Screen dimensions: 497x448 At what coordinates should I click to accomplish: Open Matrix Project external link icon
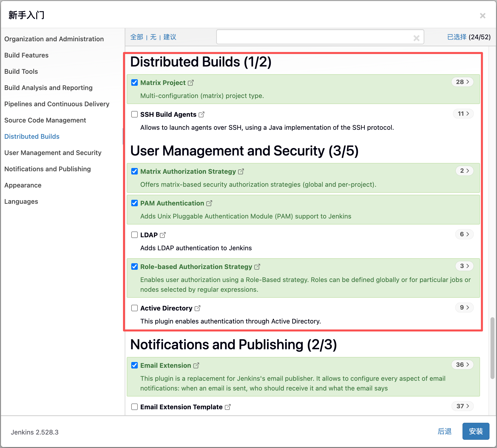click(190, 83)
